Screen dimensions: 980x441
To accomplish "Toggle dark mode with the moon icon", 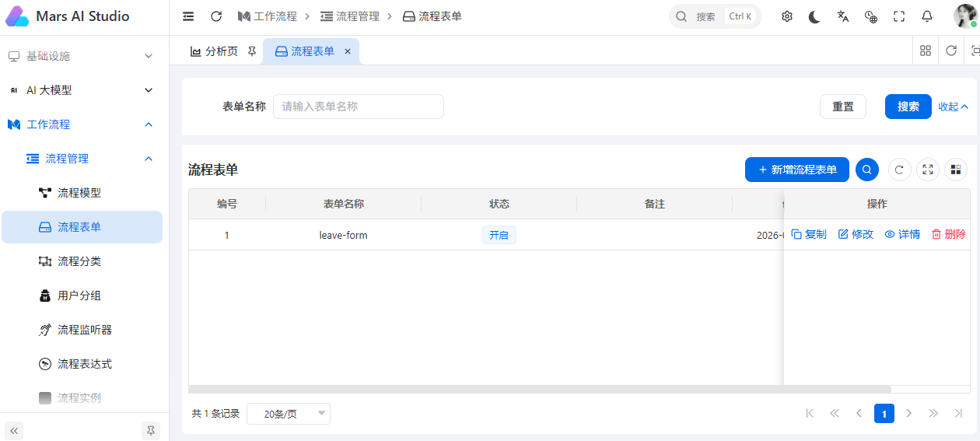I will (814, 16).
